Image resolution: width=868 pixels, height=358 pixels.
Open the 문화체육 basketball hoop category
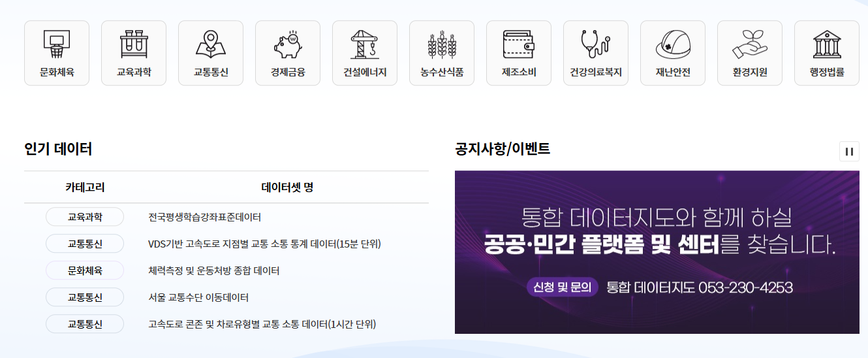point(57,53)
